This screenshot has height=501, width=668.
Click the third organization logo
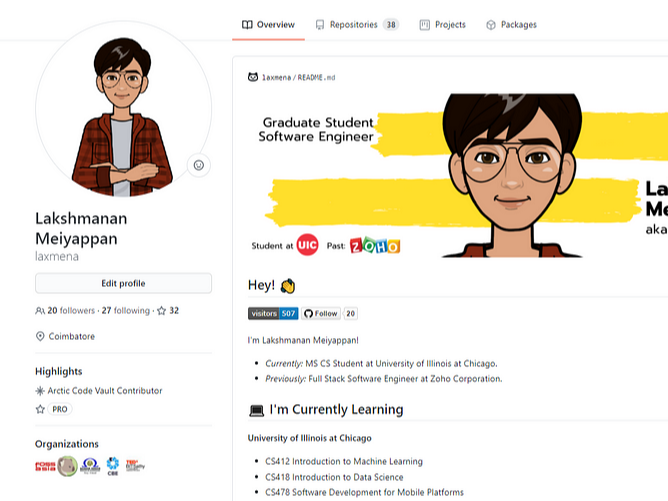pyautogui.click(x=90, y=465)
